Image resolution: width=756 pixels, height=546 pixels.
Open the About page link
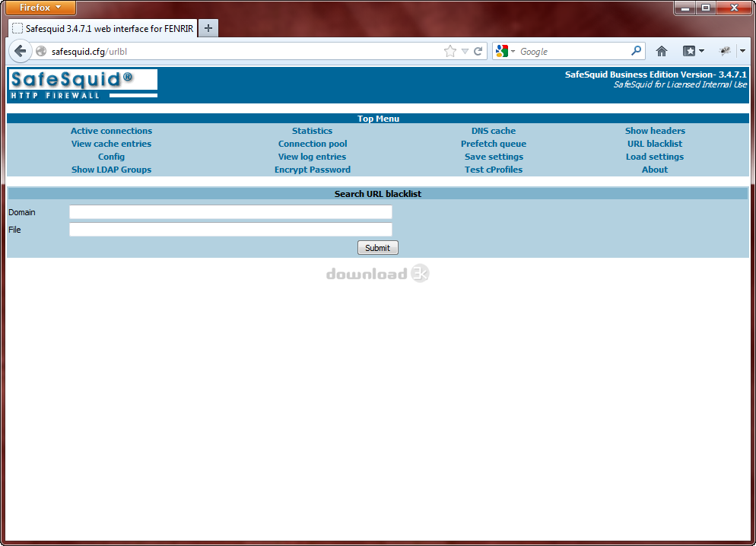[x=655, y=170]
